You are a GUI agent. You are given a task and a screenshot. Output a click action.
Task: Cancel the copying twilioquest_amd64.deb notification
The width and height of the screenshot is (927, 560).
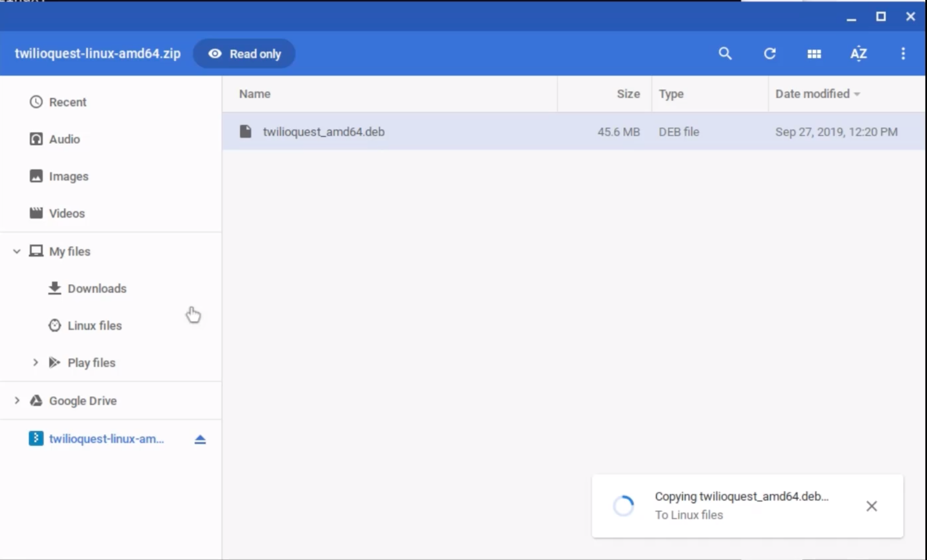(872, 506)
